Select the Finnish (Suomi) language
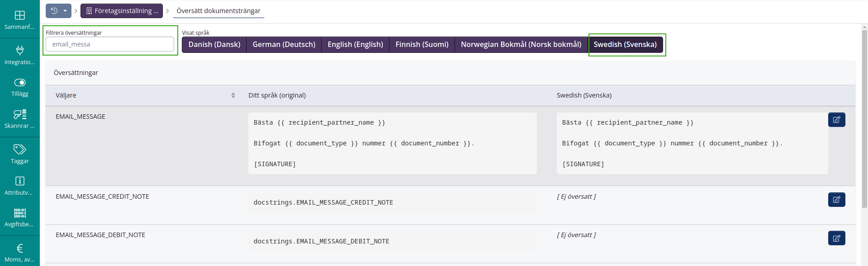 click(422, 45)
